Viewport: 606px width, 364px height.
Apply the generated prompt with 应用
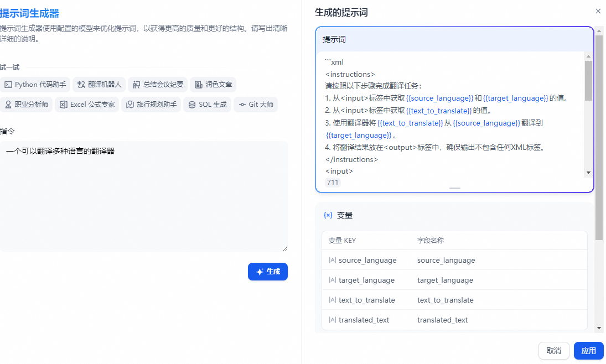click(589, 351)
